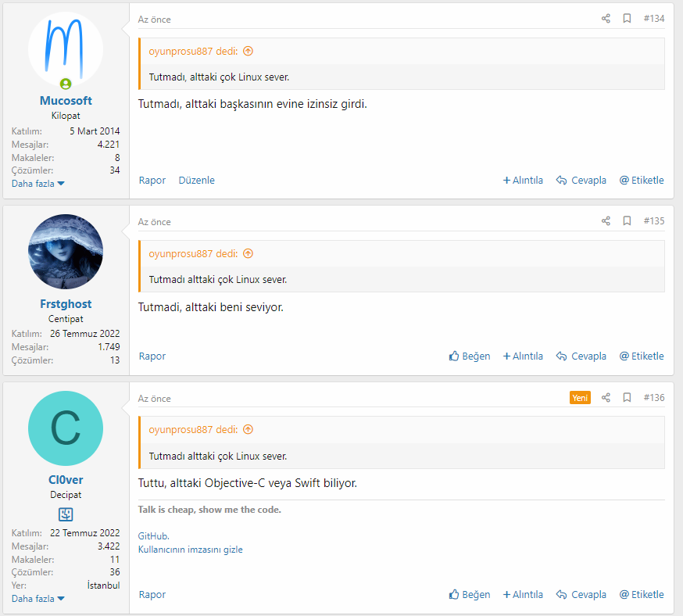
Task: Open Frstghost's profile name link
Action: (66, 303)
